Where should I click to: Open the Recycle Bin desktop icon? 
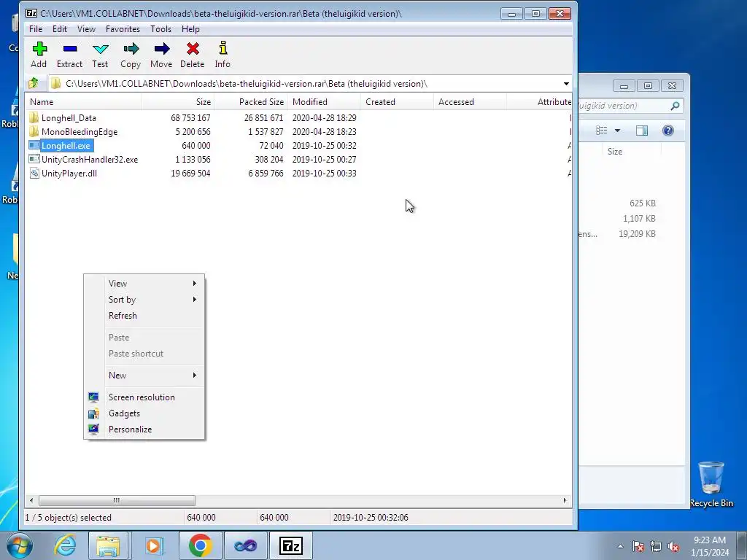point(711,484)
